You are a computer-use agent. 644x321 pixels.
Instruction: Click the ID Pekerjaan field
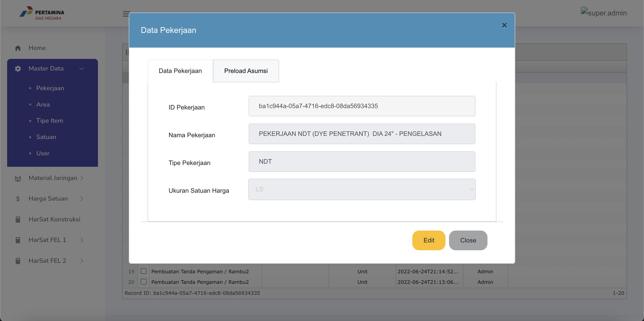point(362,106)
